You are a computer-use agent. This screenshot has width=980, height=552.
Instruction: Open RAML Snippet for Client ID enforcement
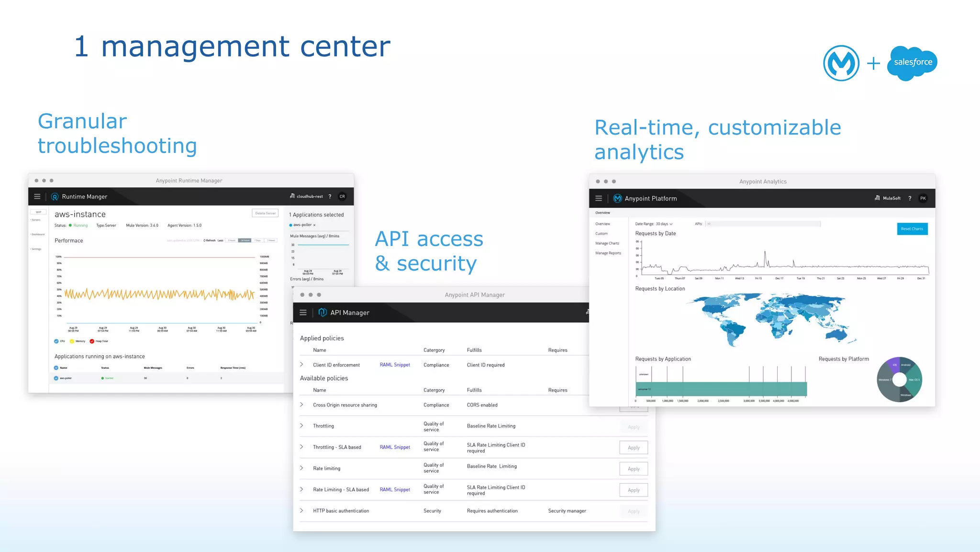[395, 365]
